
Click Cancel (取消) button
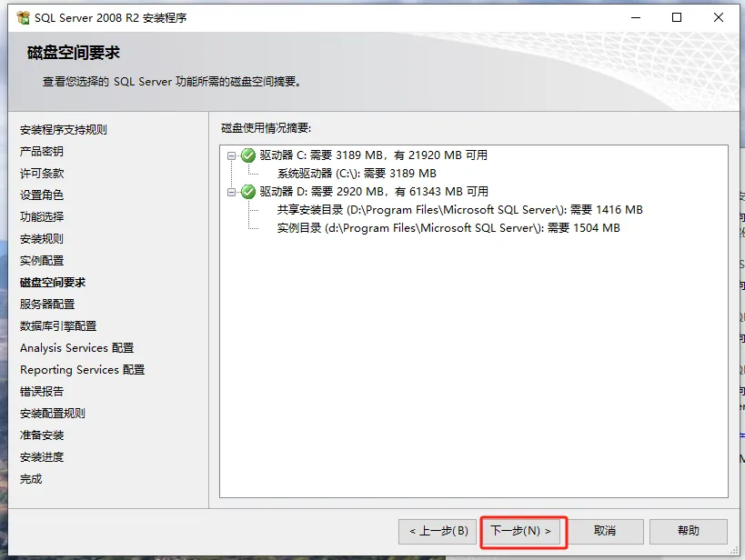605,531
